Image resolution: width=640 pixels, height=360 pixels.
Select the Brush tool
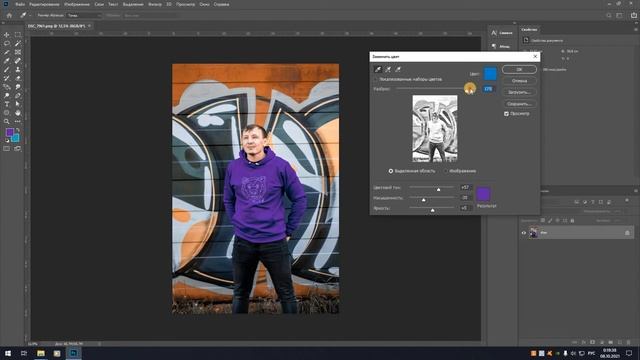7,69
